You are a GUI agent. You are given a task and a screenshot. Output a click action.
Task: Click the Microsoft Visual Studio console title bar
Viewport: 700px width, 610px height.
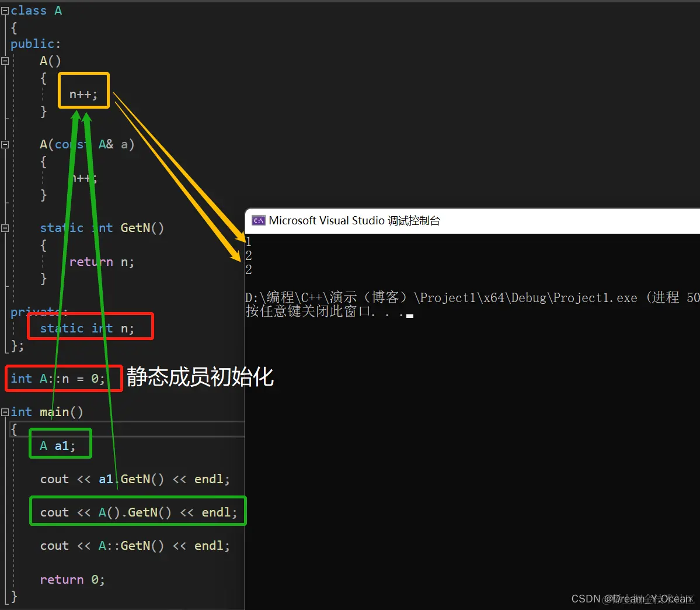pyautogui.click(x=472, y=220)
